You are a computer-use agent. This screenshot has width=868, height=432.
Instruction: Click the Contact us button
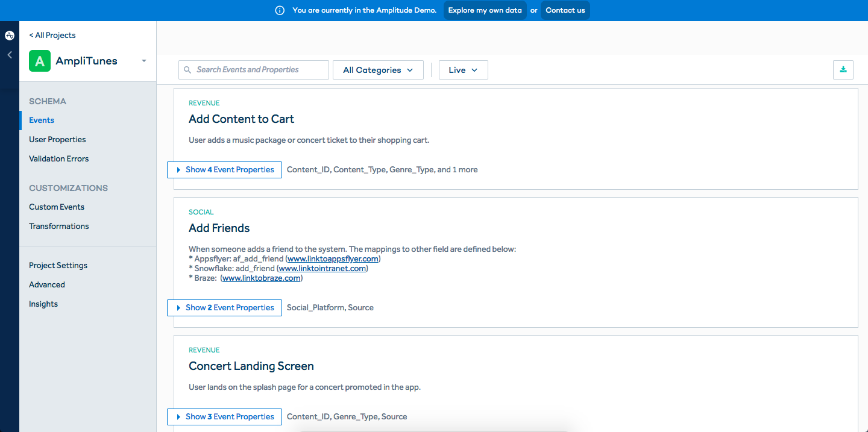(x=565, y=10)
